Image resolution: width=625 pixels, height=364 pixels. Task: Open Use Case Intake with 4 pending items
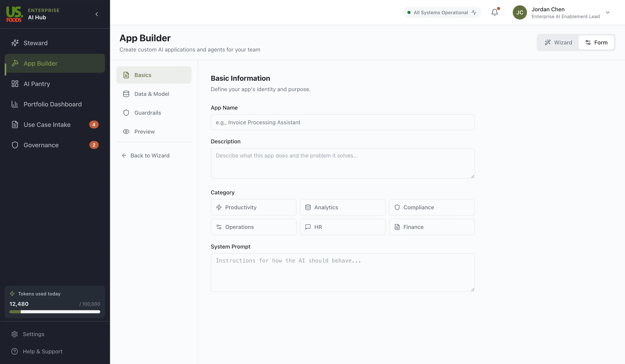pos(47,124)
